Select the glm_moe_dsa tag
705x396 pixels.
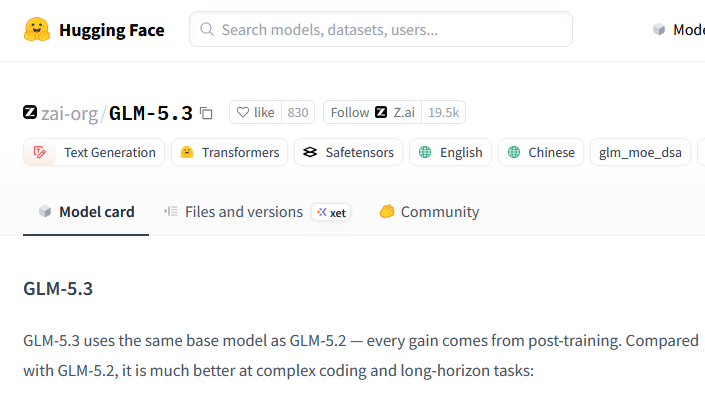[640, 152]
